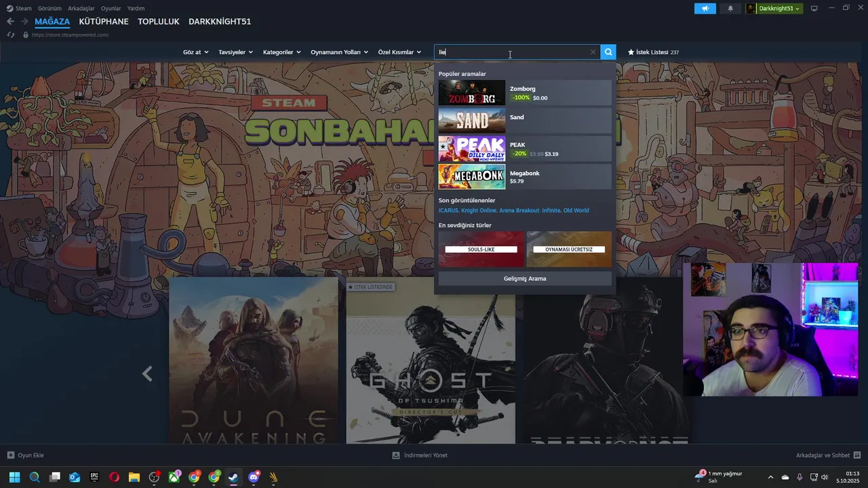Click friends icon beside Arkadaşlar ve Sohbet

[857, 455]
